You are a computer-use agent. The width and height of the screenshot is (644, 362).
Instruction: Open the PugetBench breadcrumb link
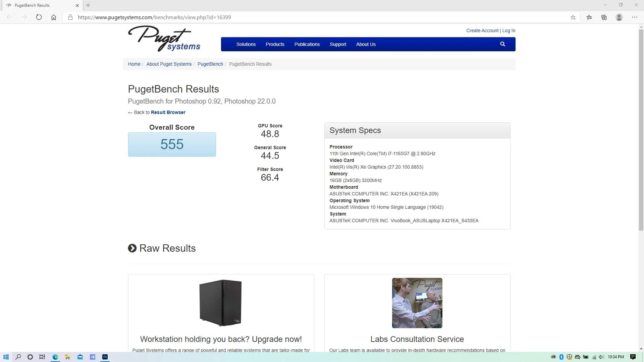click(210, 64)
